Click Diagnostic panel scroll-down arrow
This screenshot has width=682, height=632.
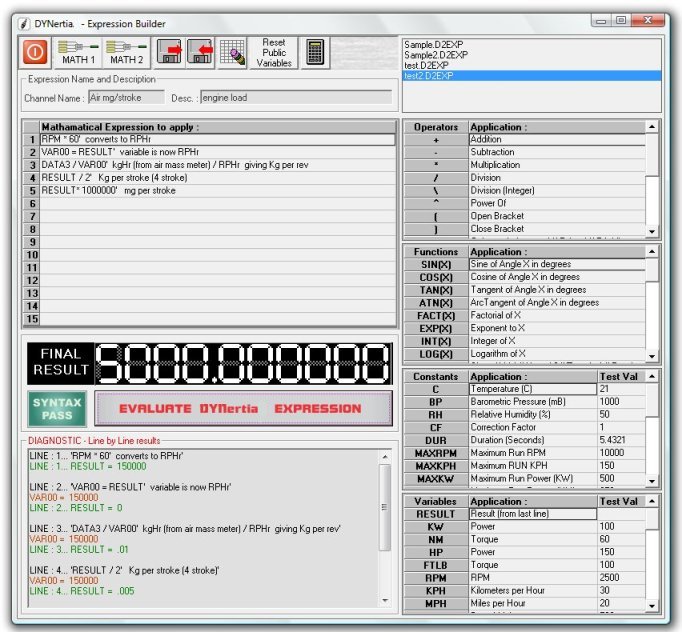click(x=385, y=601)
